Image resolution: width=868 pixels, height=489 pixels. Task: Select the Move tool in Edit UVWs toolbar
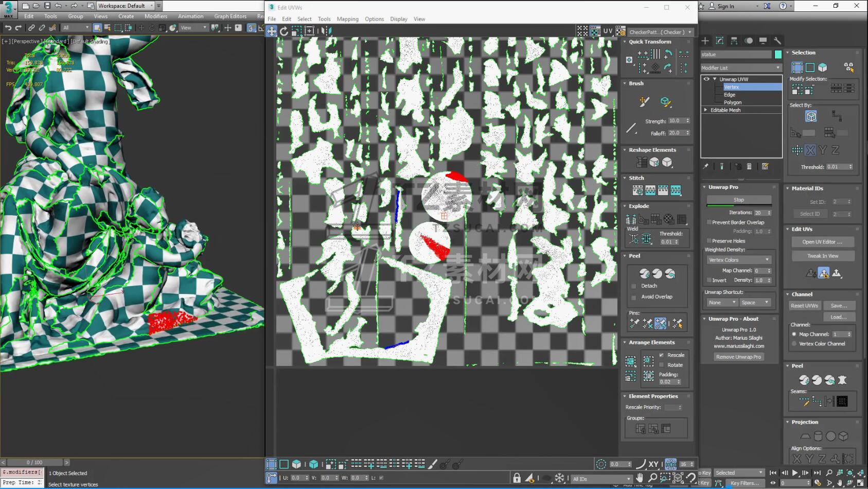271,31
